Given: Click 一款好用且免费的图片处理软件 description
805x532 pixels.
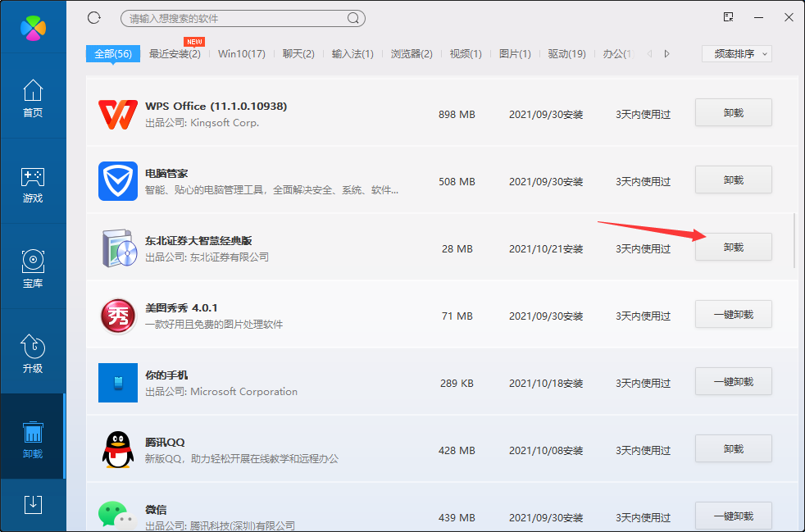Looking at the screenshot, I should 214,325.
